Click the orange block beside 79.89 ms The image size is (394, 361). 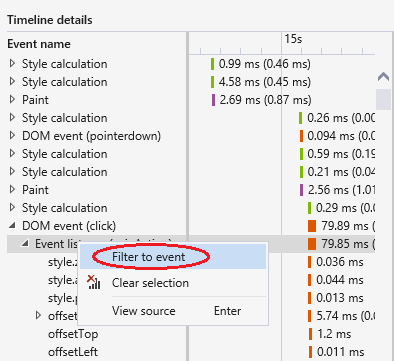[312, 226]
